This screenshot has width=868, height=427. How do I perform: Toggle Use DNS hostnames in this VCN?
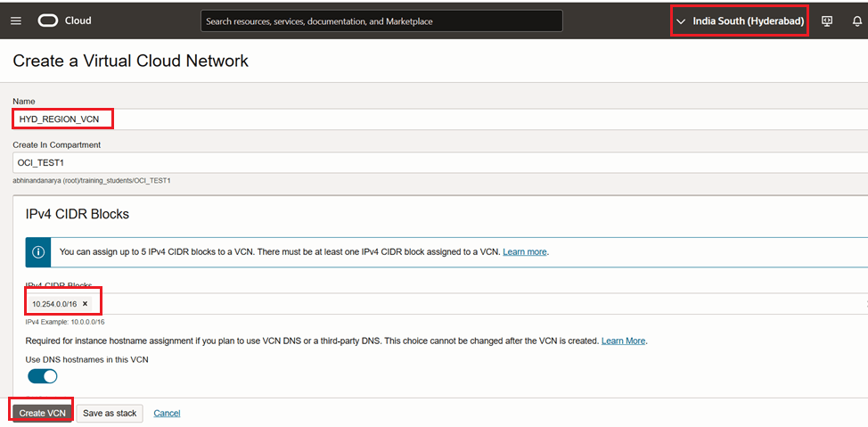(x=43, y=376)
